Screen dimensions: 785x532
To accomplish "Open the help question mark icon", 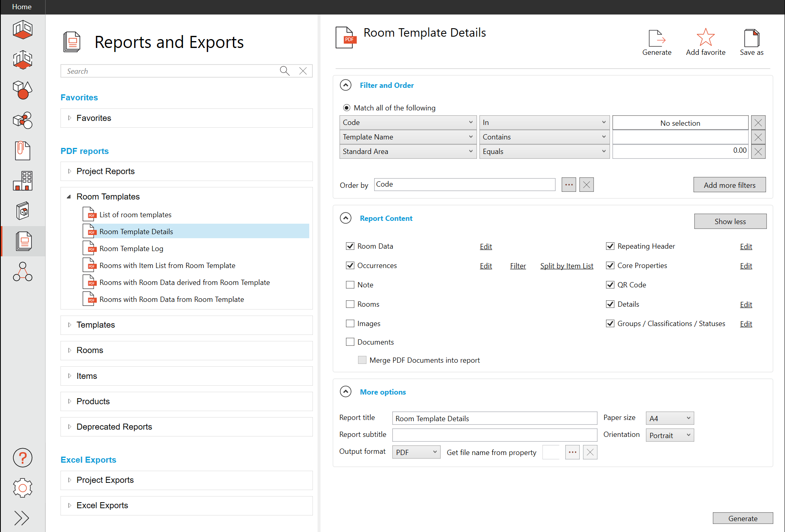I will [23, 458].
